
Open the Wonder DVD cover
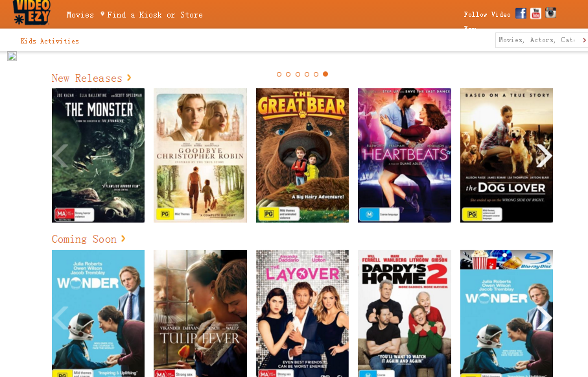coord(99,313)
